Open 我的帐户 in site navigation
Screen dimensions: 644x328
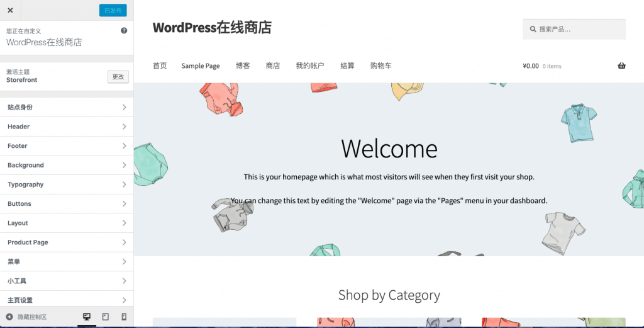tap(310, 65)
